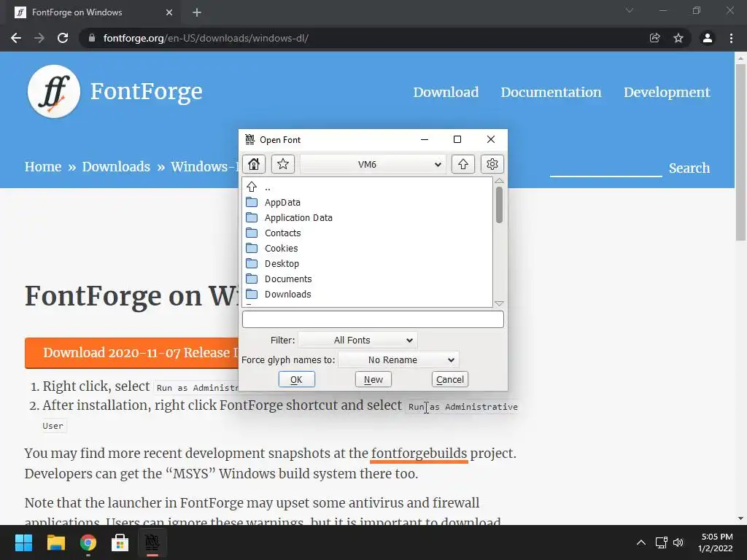Click OK in Open Font dialog

pos(296,379)
